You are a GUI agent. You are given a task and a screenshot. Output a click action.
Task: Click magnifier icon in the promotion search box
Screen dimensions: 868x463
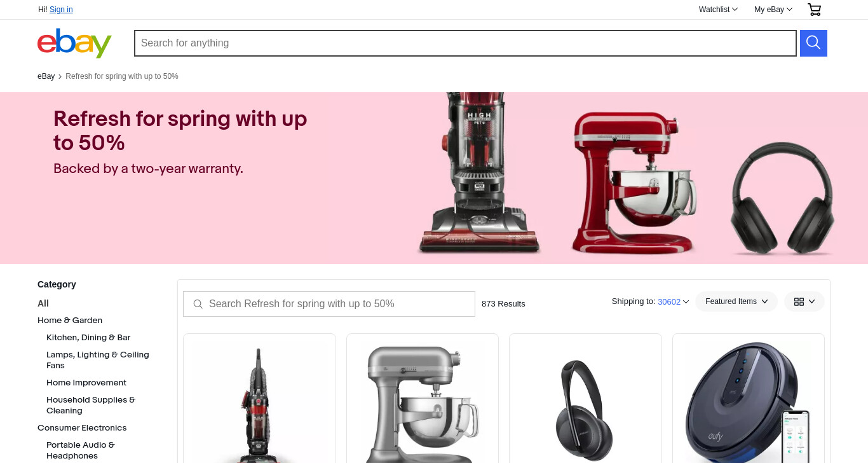pyautogui.click(x=198, y=304)
